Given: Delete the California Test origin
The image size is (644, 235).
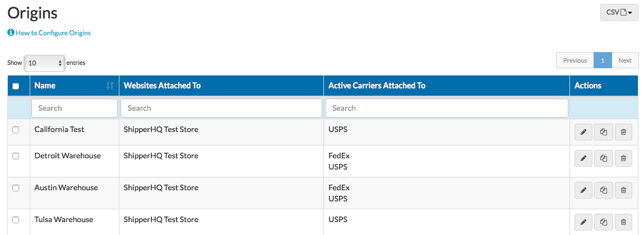Looking at the screenshot, I should point(623,132).
